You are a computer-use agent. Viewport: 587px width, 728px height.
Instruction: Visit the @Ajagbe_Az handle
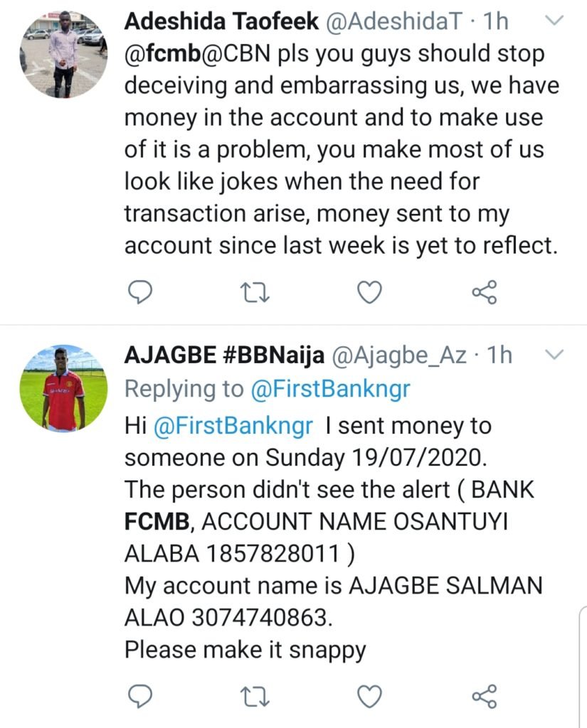[398, 355]
